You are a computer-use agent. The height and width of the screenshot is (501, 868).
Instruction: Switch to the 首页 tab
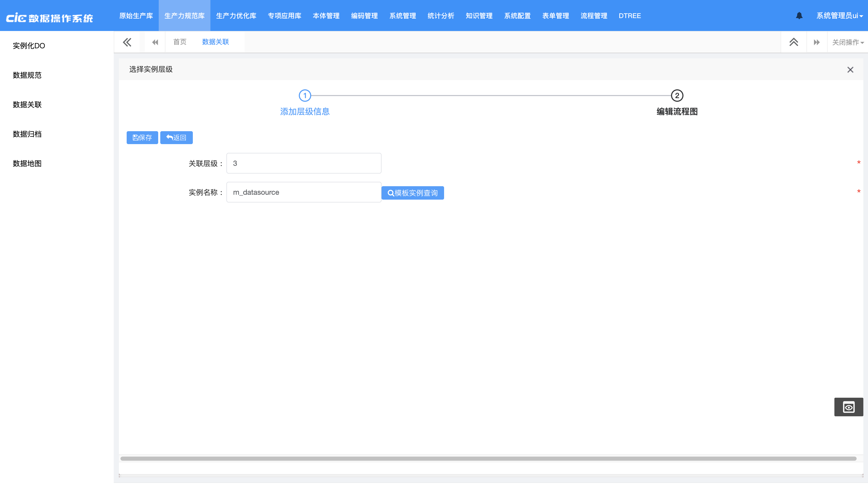click(180, 42)
